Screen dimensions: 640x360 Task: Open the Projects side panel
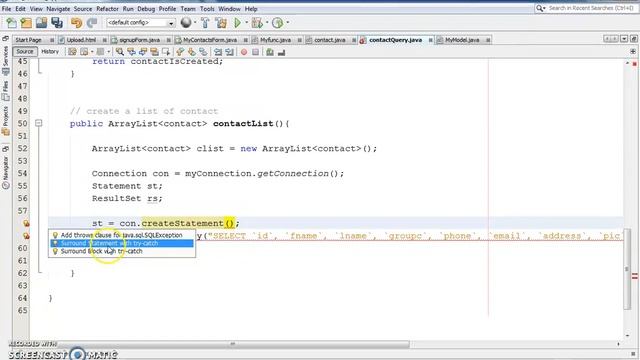(5, 120)
